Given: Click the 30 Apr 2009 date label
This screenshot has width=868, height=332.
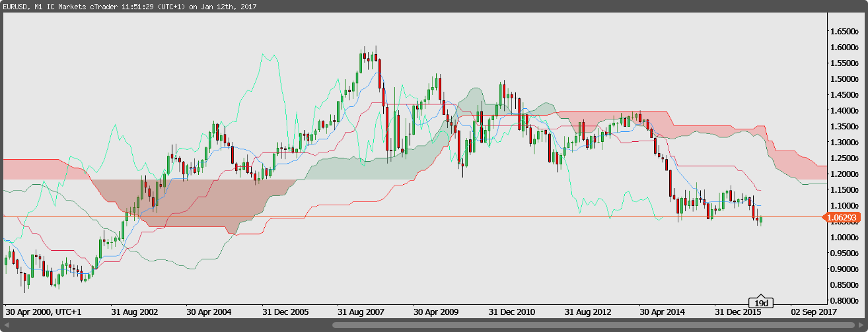Looking at the screenshot, I should [436, 311].
